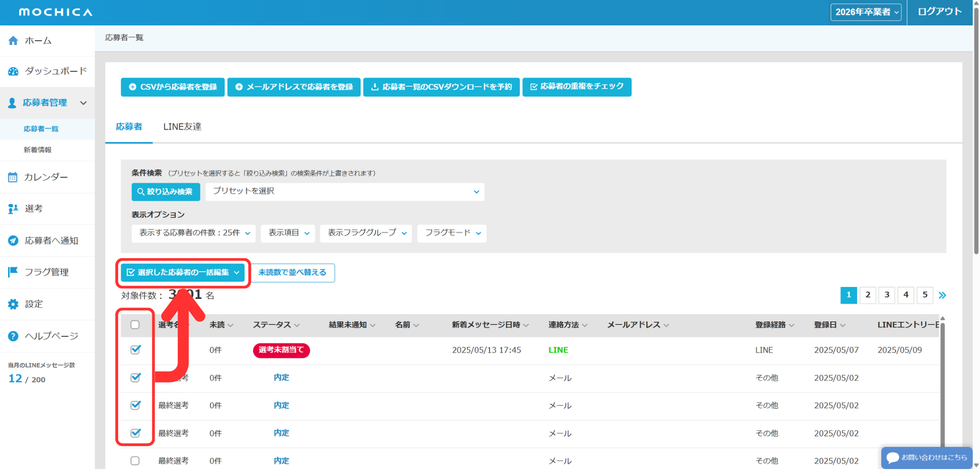The width and height of the screenshot is (980, 470).
Task: Go to page 3 in pagination
Action: coord(887,295)
